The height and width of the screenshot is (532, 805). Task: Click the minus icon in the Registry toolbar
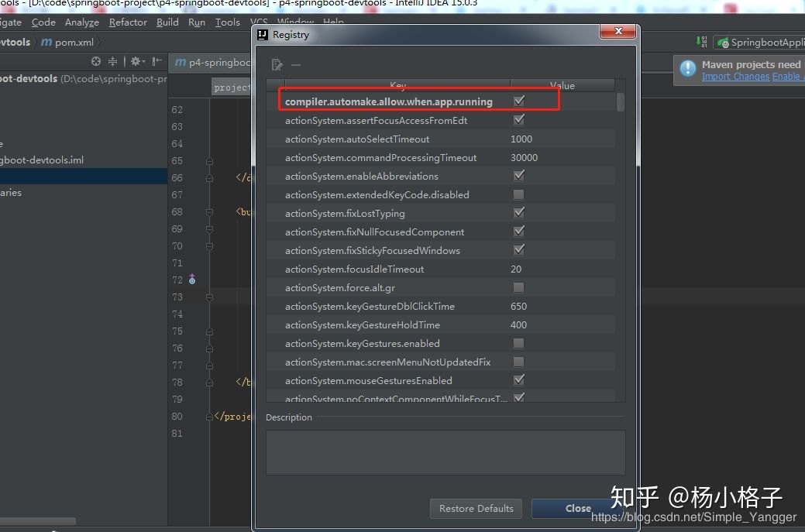296,64
